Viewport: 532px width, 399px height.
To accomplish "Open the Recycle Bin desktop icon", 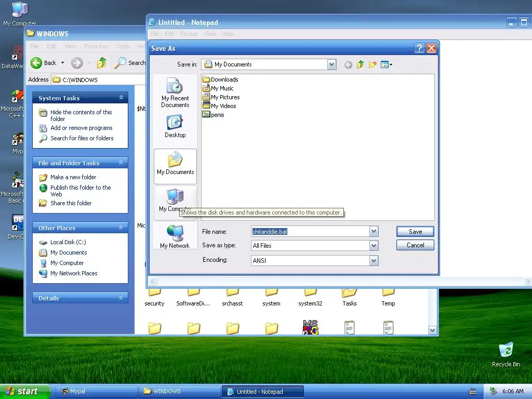I will tap(506, 354).
